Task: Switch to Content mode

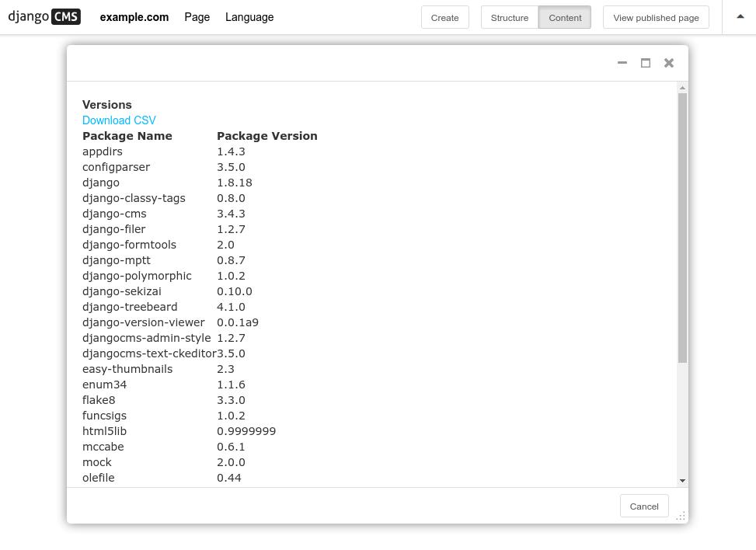Action: (x=565, y=17)
